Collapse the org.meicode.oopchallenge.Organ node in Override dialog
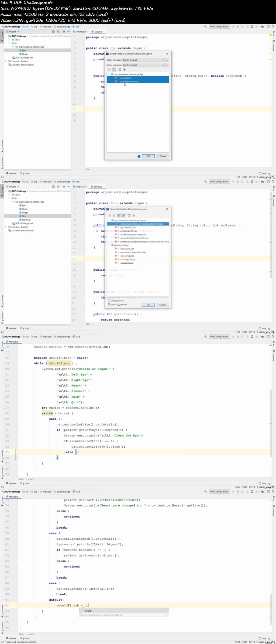Image resolution: width=276 pixels, height=644 pixels. 109,220
